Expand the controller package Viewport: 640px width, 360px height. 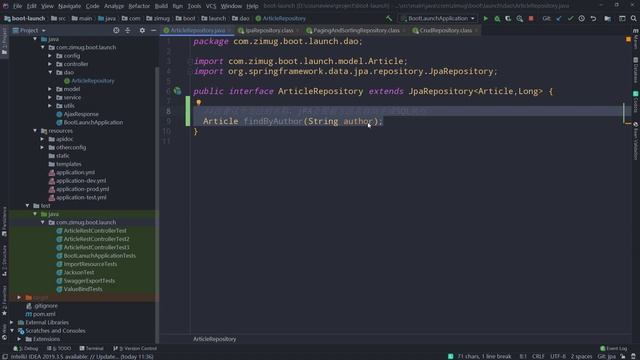point(50,64)
